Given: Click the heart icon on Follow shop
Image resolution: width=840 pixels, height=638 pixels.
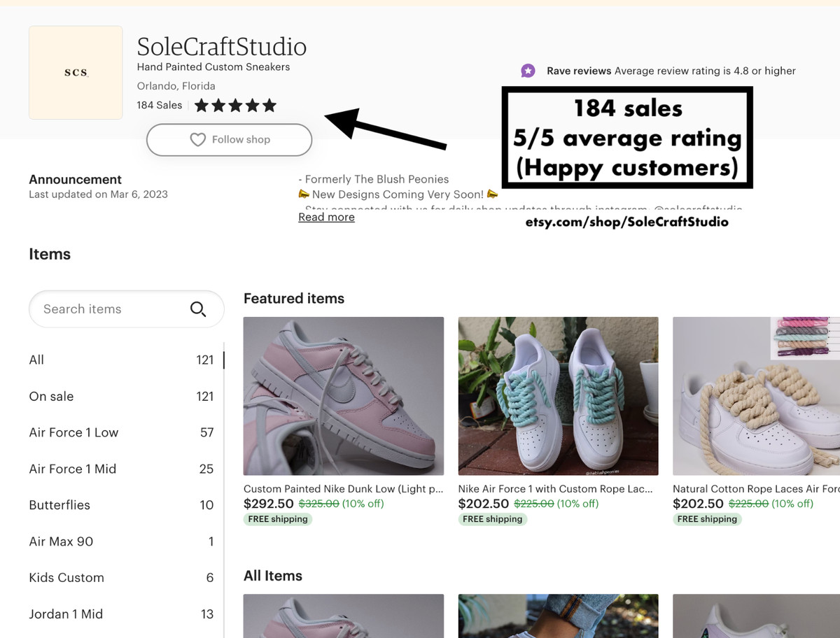Looking at the screenshot, I should pyautogui.click(x=198, y=140).
